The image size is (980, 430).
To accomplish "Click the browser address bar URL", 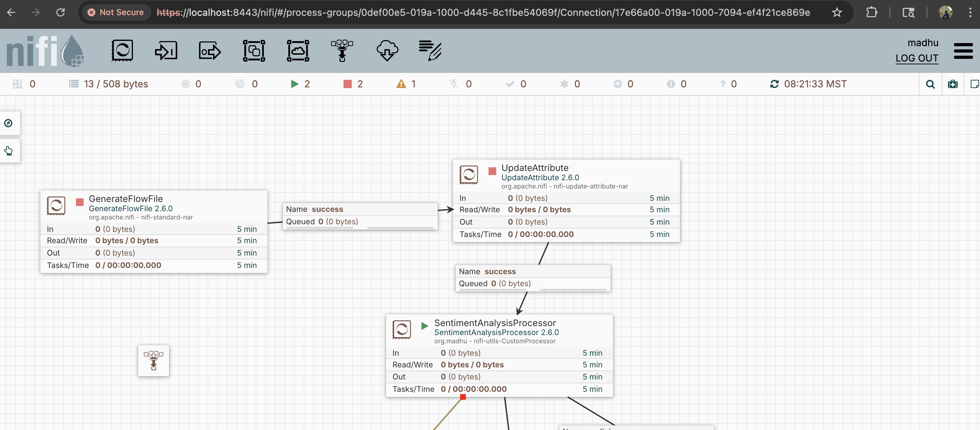I will tap(483, 13).
